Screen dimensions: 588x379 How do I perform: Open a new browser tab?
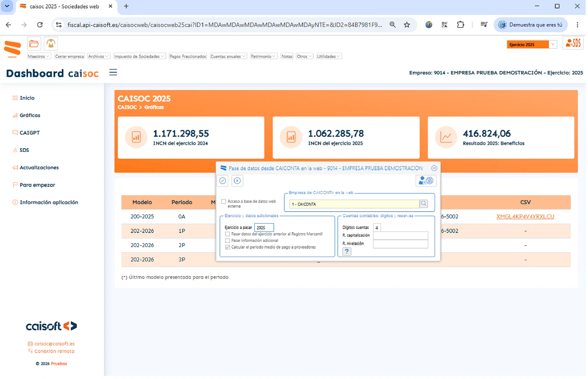point(126,6)
